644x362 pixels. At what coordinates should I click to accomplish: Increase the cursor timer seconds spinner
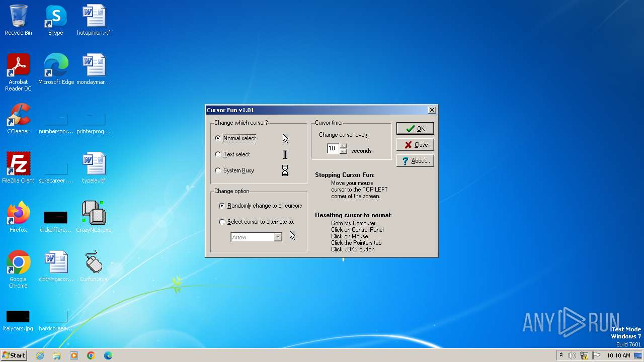point(344,146)
